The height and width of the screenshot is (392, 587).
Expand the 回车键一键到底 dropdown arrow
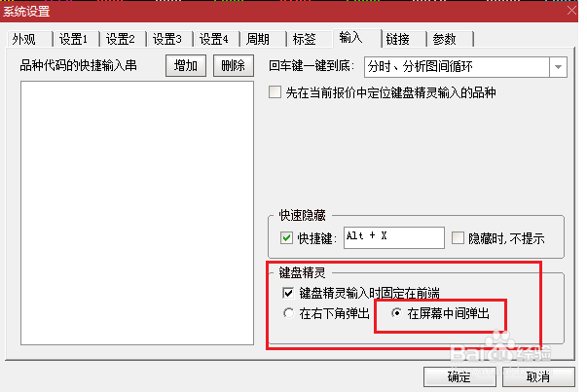(x=558, y=67)
